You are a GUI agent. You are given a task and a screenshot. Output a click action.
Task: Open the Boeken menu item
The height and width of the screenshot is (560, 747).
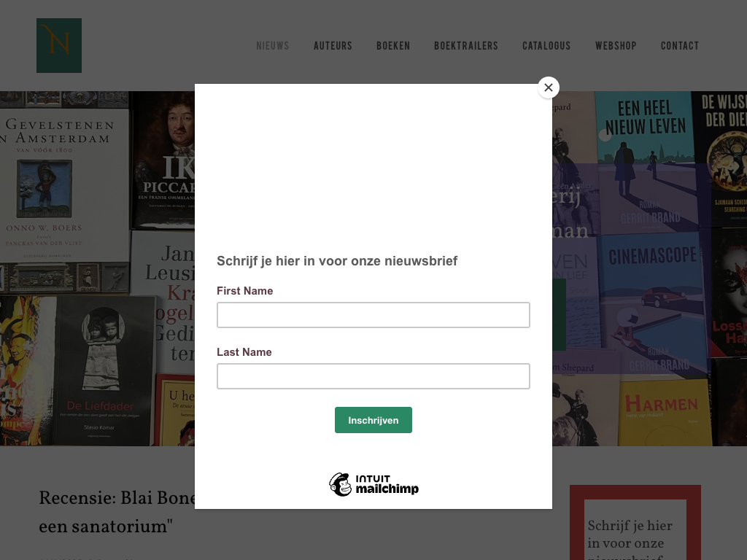[393, 46]
